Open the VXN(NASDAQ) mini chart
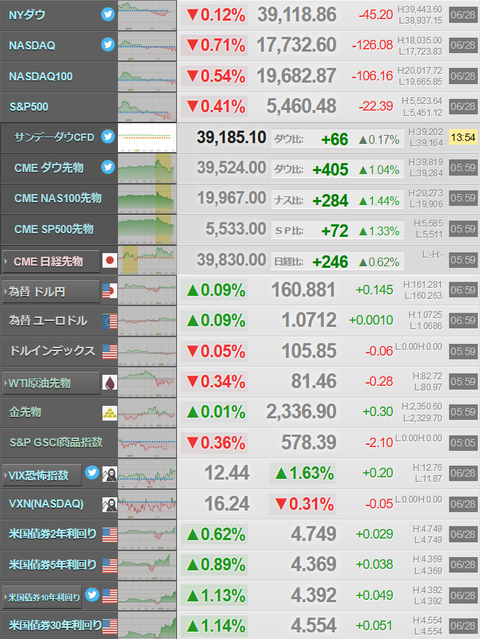This screenshot has width=480, height=639. pyautogui.click(x=147, y=504)
